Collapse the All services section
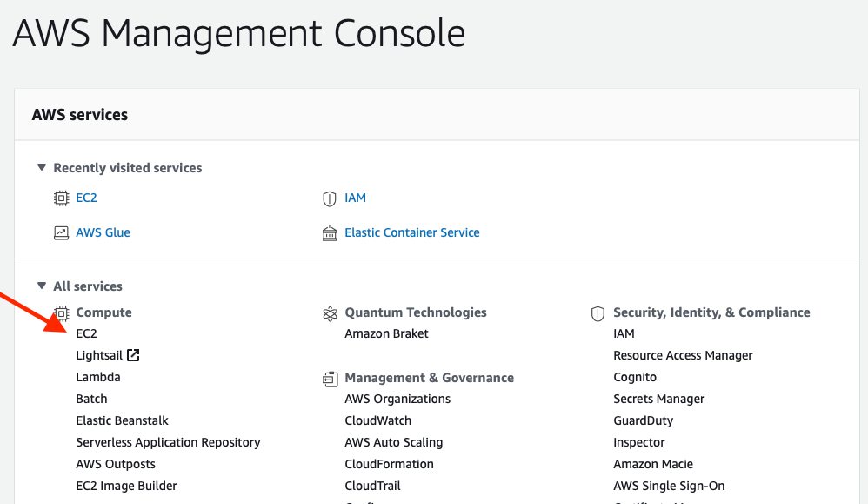The width and height of the screenshot is (868, 504). pyautogui.click(x=42, y=286)
